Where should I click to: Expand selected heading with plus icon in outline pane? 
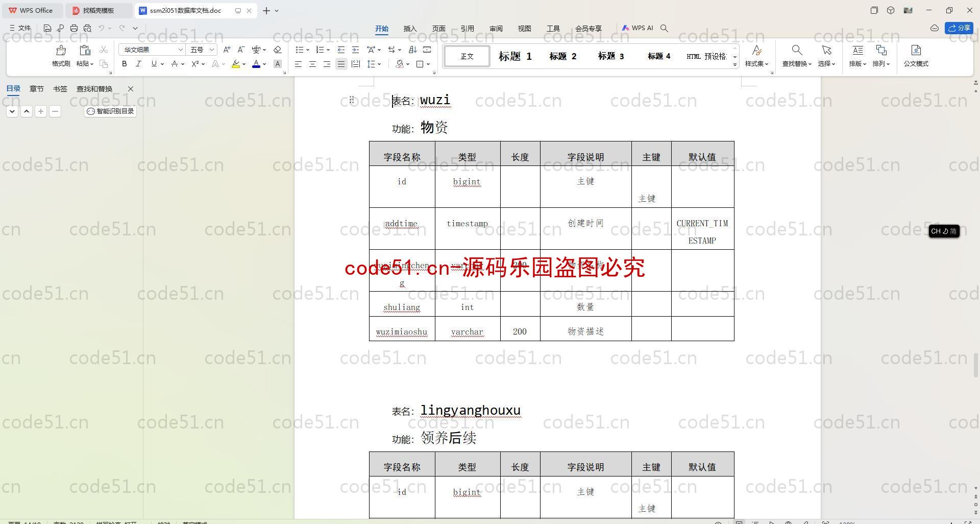(41, 111)
